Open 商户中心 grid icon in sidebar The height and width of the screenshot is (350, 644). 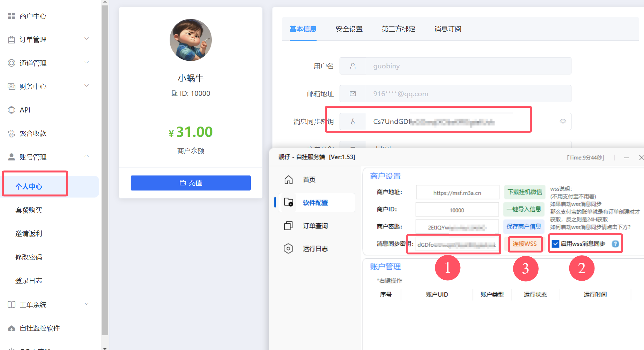11,16
